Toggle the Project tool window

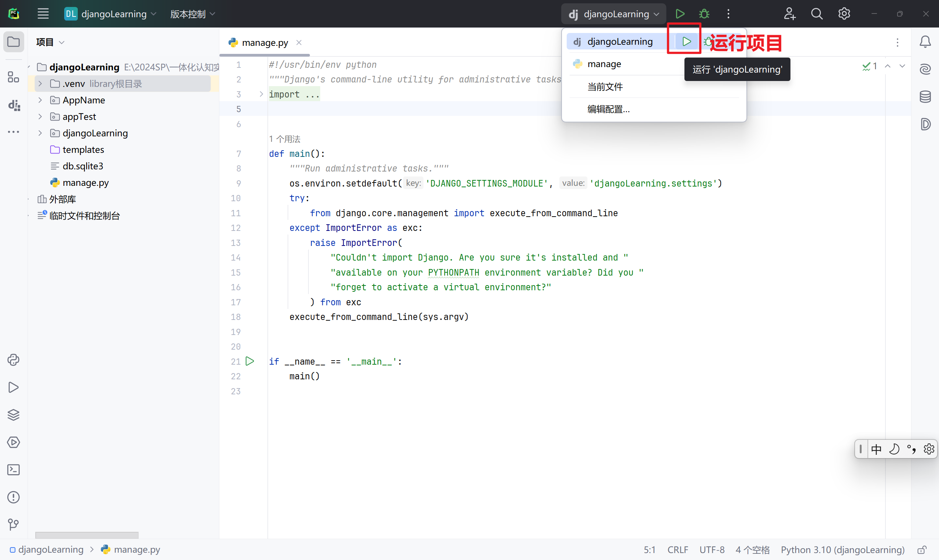(14, 41)
